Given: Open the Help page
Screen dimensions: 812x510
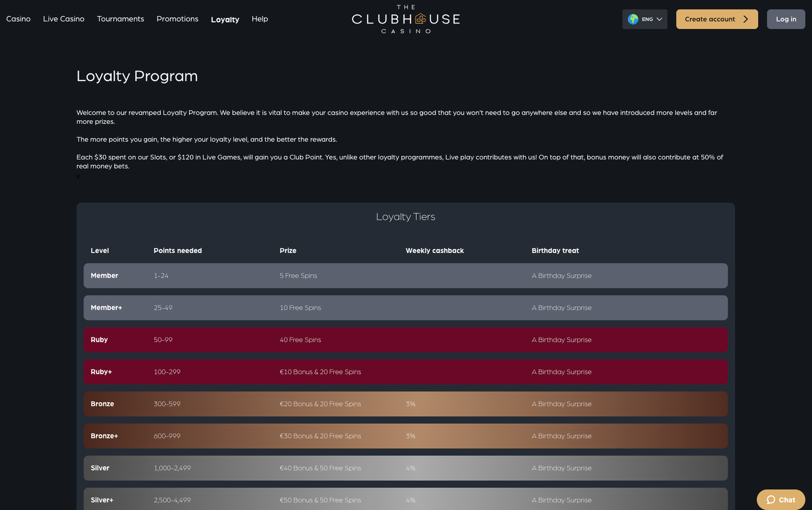Looking at the screenshot, I should [x=259, y=19].
